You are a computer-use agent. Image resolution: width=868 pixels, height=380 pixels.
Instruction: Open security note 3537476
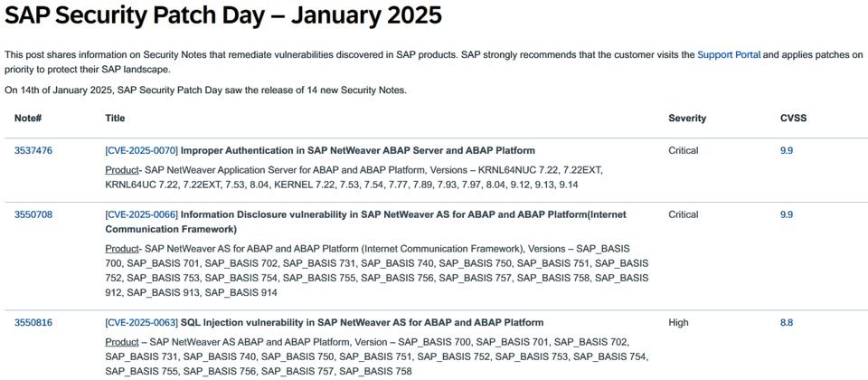tap(33, 150)
